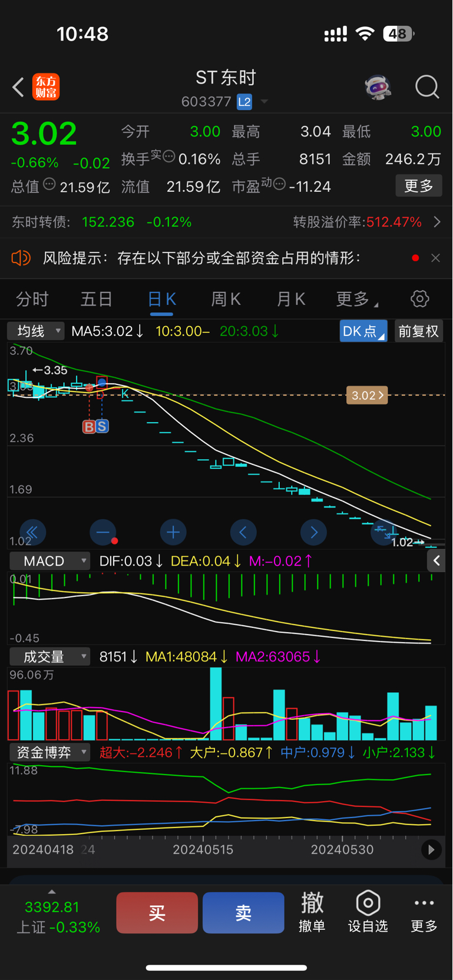The image size is (453, 980).
Task: Tap the red 买 buy button
Action: pyautogui.click(x=157, y=913)
